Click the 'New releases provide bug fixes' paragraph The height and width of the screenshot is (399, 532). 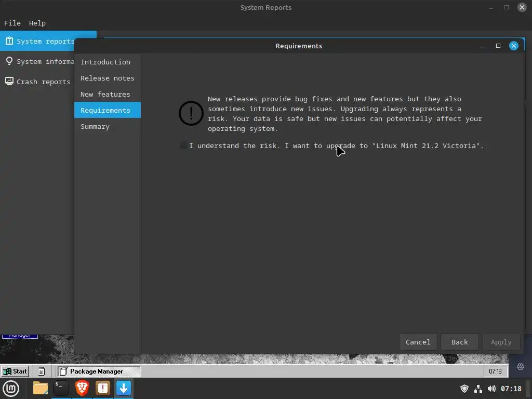point(345,114)
